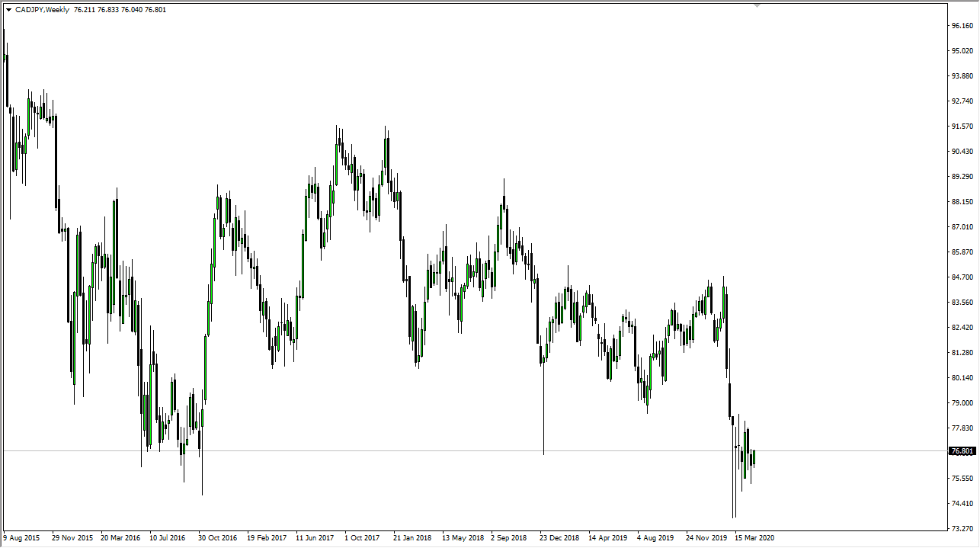Select the current price tag 76.801
This screenshot has width=980, height=548.
tap(962, 450)
